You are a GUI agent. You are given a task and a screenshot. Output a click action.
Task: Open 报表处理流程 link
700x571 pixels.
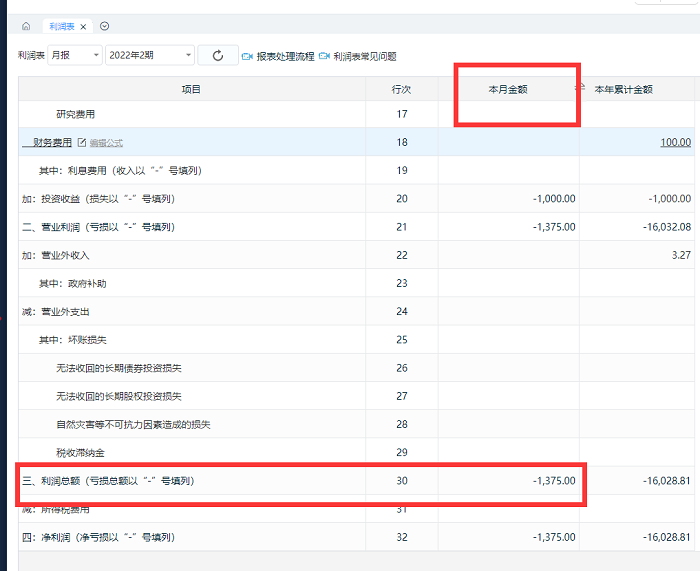click(285, 57)
